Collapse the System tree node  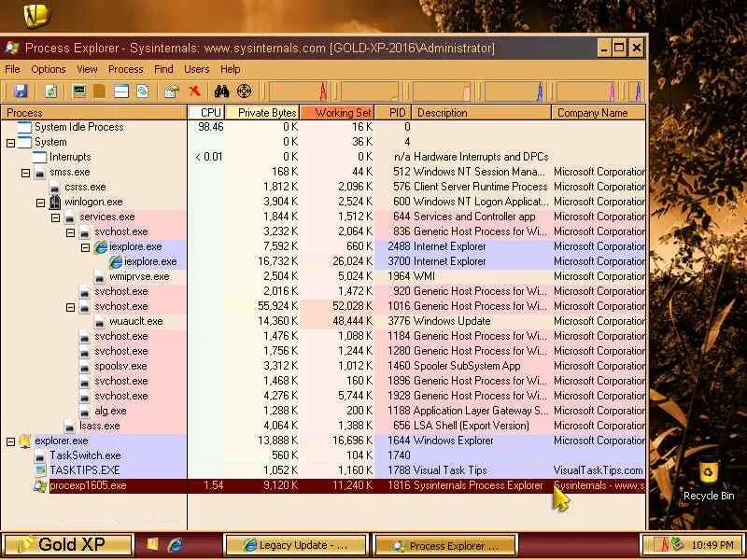pyautogui.click(x=10, y=143)
